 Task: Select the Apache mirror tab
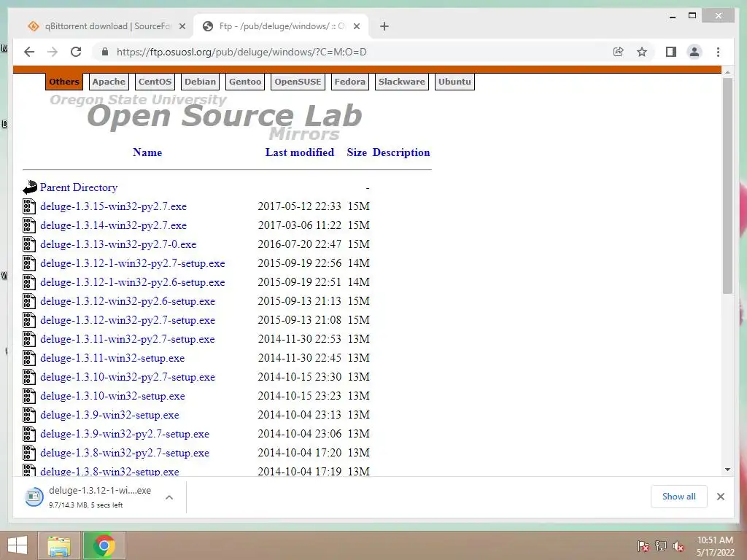point(109,82)
